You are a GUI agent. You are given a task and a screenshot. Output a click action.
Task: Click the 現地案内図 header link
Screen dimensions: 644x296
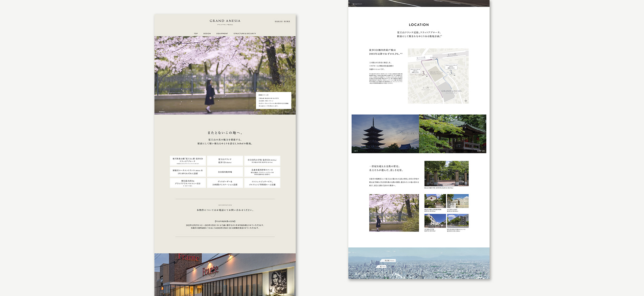point(279,22)
